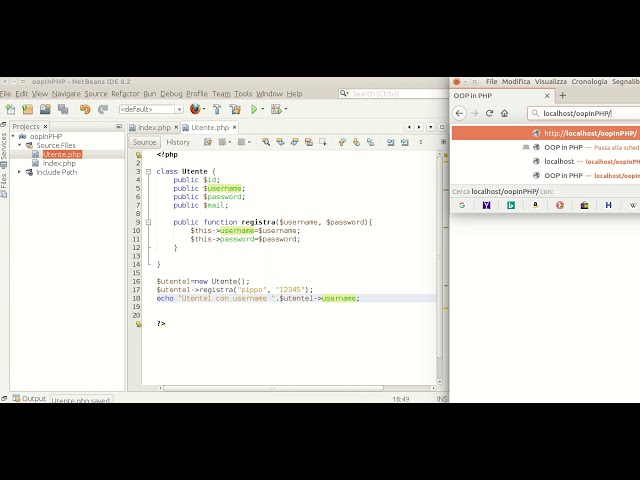Open the editor documents list dropdown

431,127
